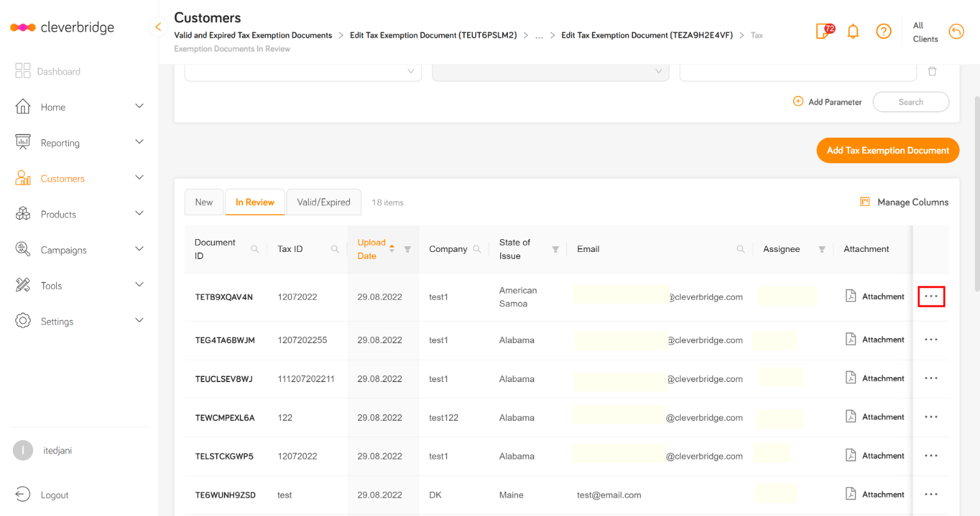This screenshot has height=516, width=980.
Task: Expand the Campaigns menu chevron
Action: point(139,249)
